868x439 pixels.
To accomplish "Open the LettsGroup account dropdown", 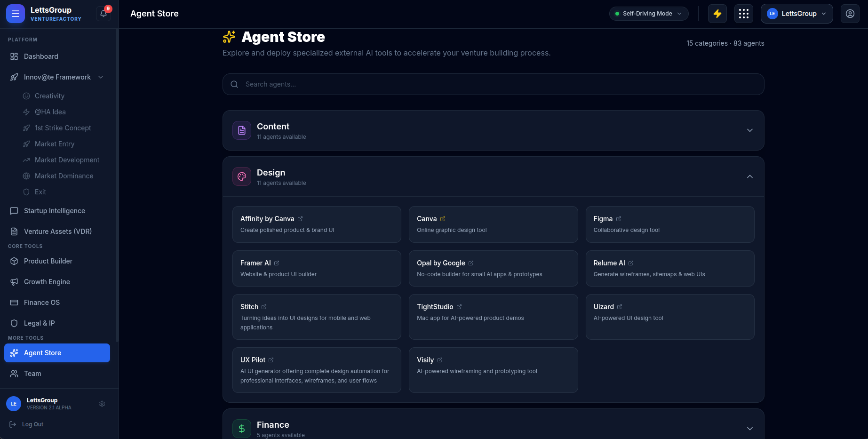I will 796,14.
